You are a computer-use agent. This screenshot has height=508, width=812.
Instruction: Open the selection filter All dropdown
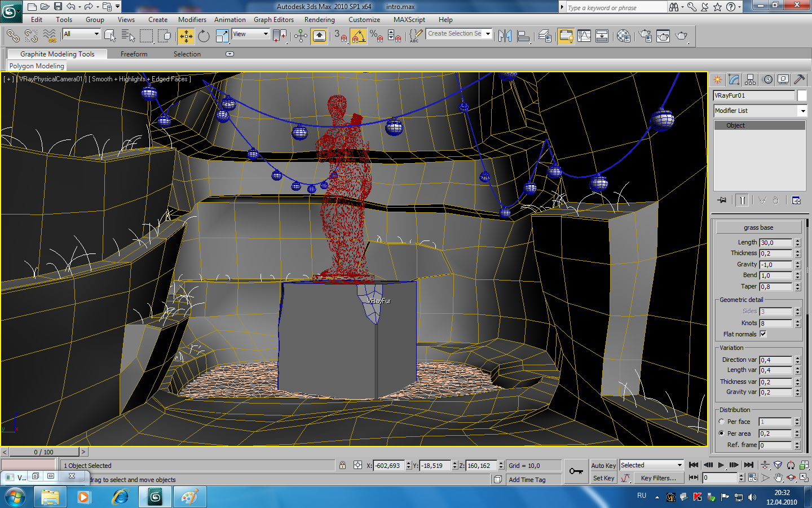[x=97, y=34]
